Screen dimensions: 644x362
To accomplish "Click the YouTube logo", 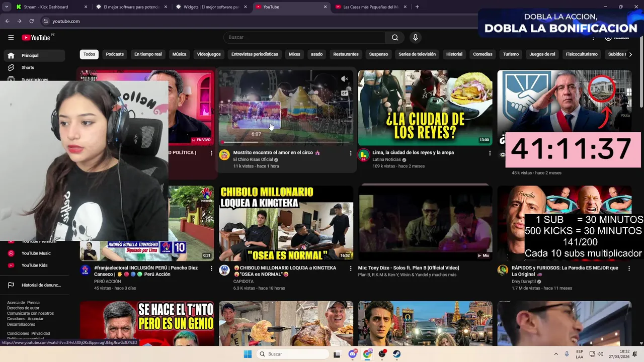I will pos(36,38).
